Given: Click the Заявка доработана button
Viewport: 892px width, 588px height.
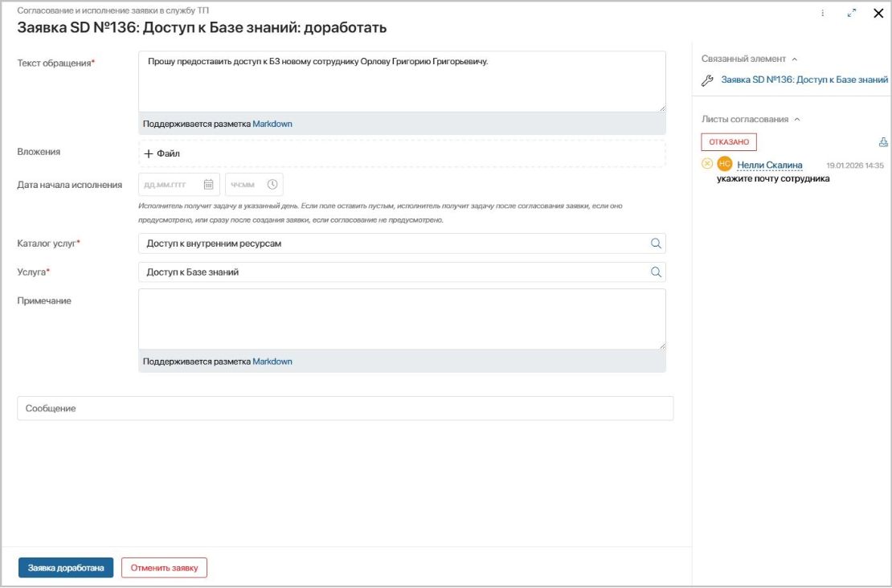Looking at the screenshot, I should click(x=66, y=568).
